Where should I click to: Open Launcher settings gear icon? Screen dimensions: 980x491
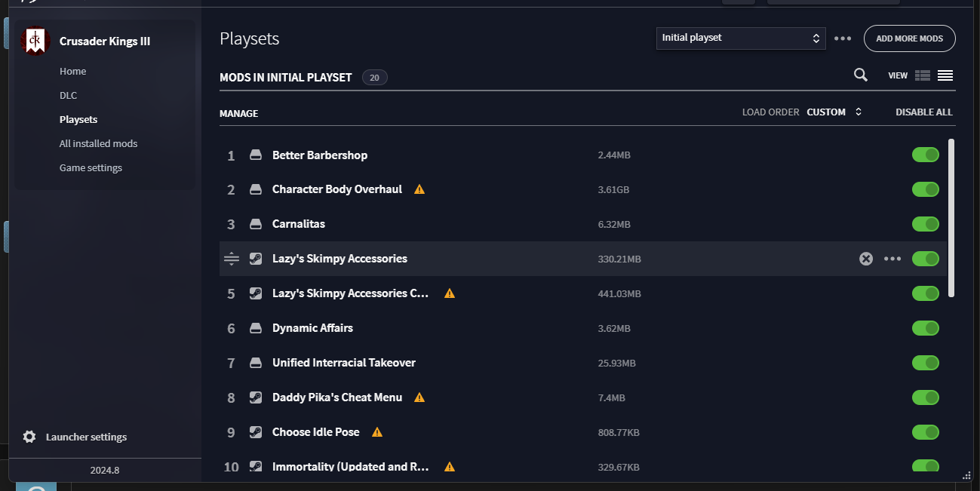click(x=29, y=437)
